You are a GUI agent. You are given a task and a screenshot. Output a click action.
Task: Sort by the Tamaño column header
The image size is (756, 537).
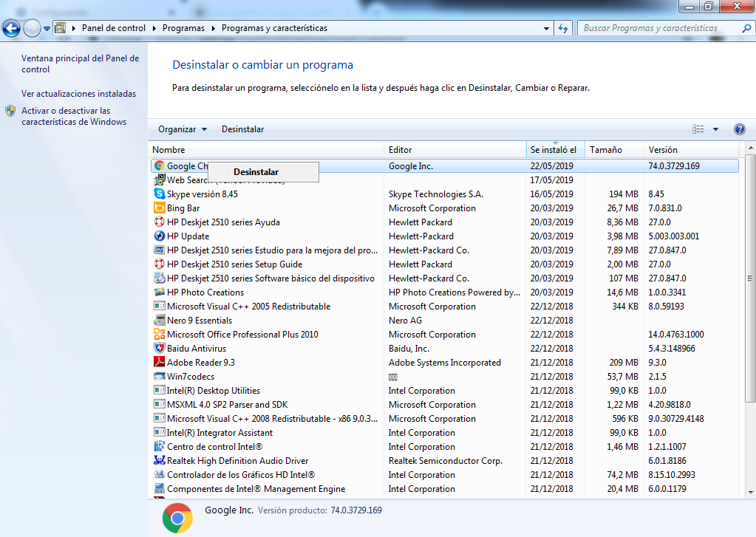[614, 149]
